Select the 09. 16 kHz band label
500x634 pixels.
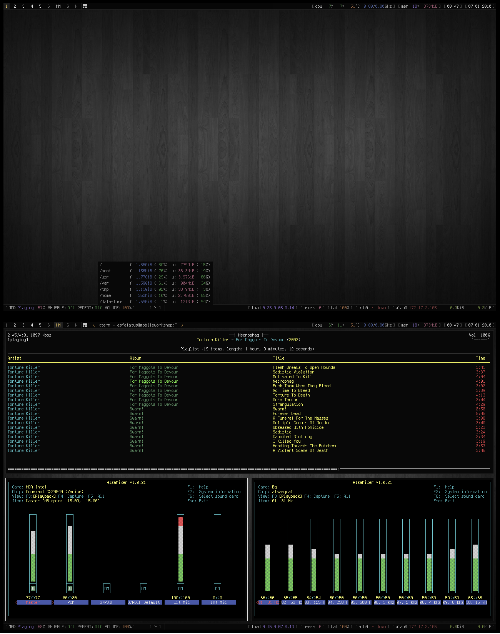click(x=477, y=602)
